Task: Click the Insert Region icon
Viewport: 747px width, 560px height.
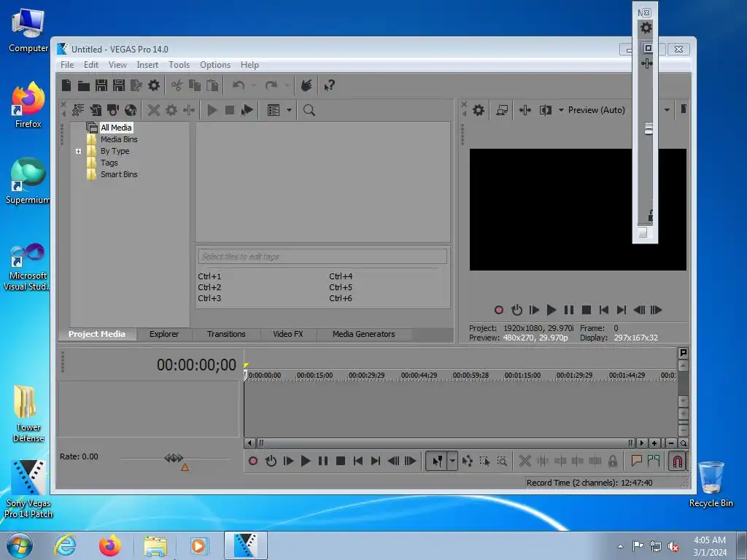Action: pyautogui.click(x=654, y=461)
